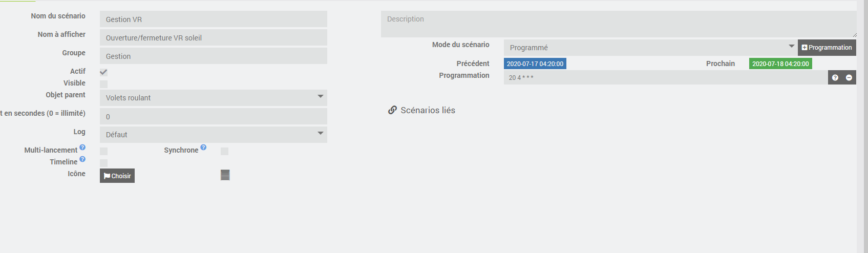Click the roller shutter icon preview
Screen dimensions: 868x253
(225, 175)
